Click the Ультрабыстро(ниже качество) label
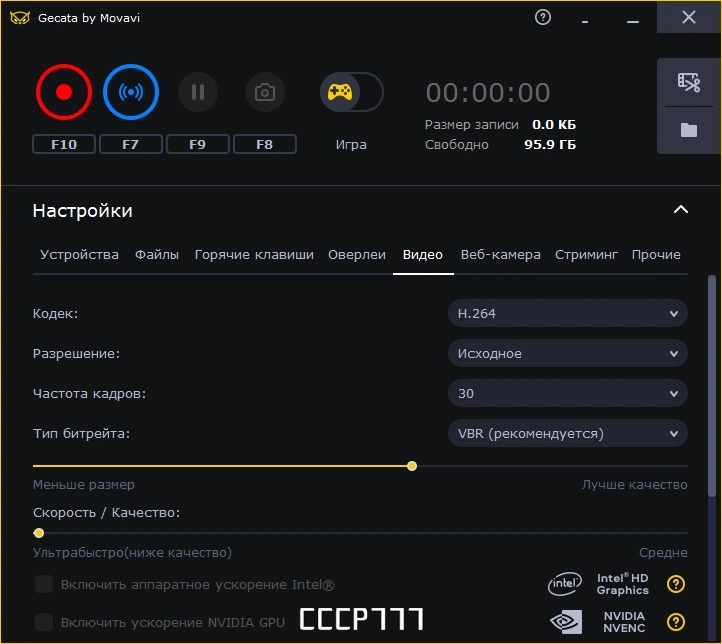Viewport: 722px width, 644px height. (x=132, y=552)
